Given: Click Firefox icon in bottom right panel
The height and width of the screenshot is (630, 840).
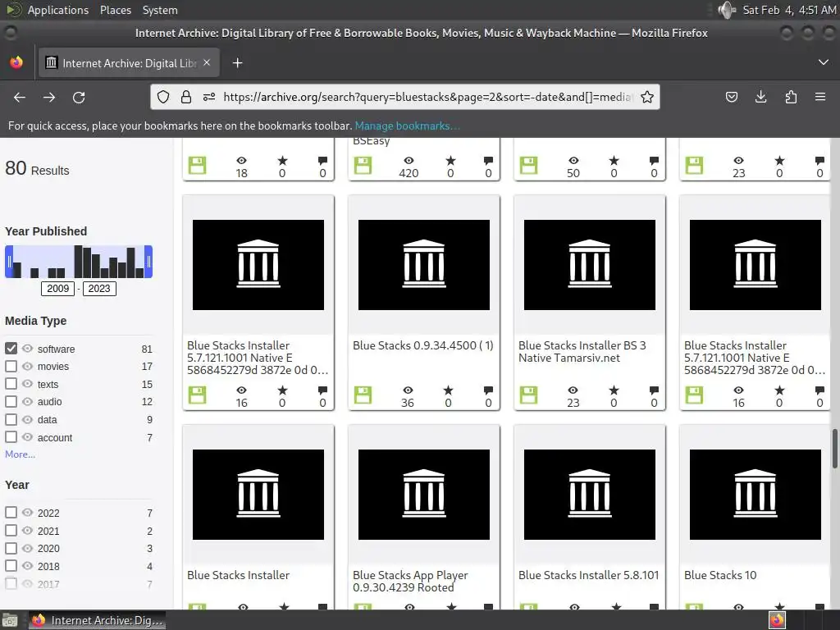Looking at the screenshot, I should click(x=778, y=620).
